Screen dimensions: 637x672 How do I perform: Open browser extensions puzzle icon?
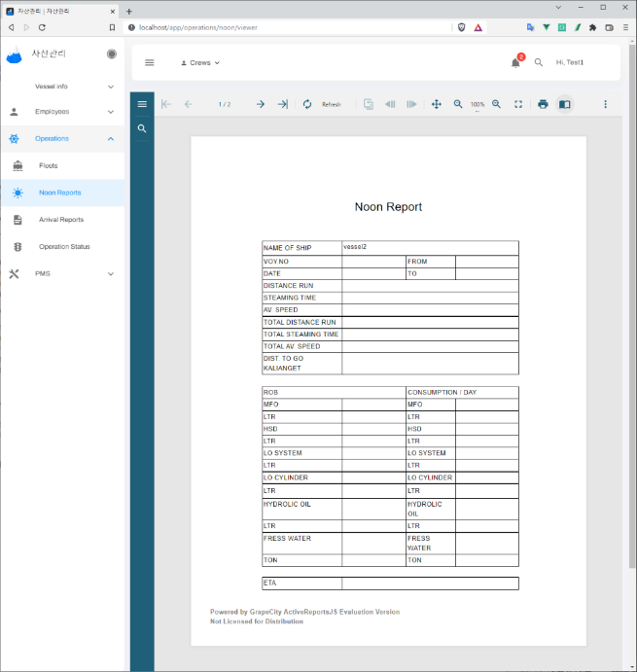coord(593,27)
